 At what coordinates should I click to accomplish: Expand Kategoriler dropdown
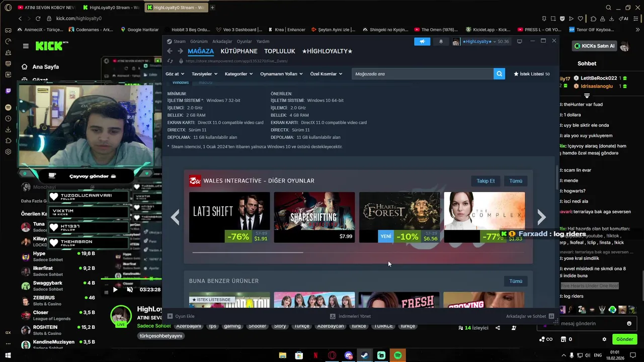point(238,74)
